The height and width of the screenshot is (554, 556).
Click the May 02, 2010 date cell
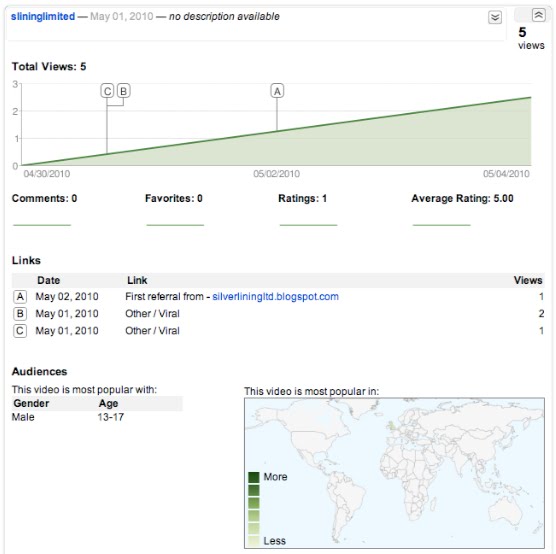click(67, 297)
